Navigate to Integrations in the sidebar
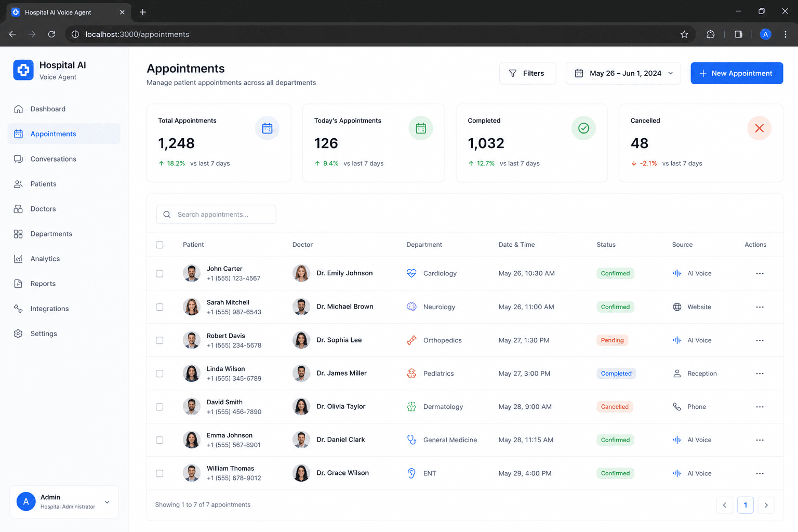The height and width of the screenshot is (532, 798). click(64, 309)
